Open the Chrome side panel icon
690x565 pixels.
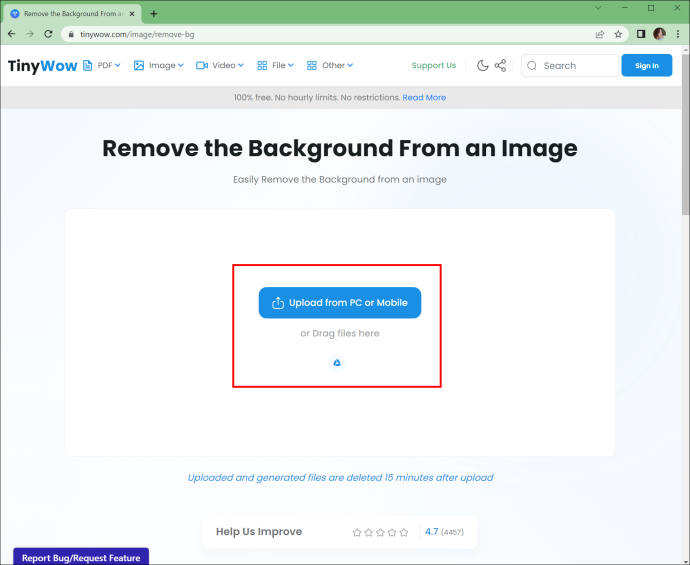pyautogui.click(x=641, y=34)
